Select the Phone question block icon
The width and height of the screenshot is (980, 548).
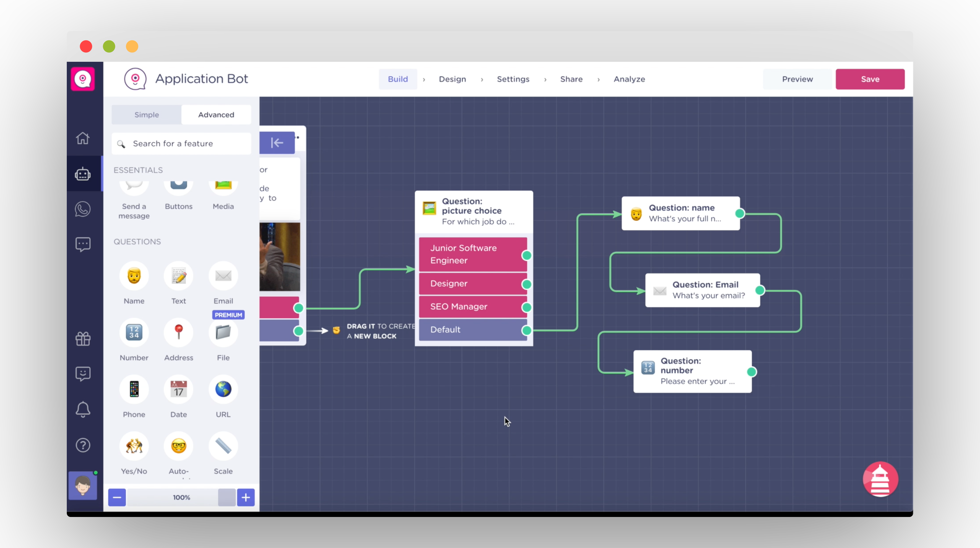(x=134, y=389)
